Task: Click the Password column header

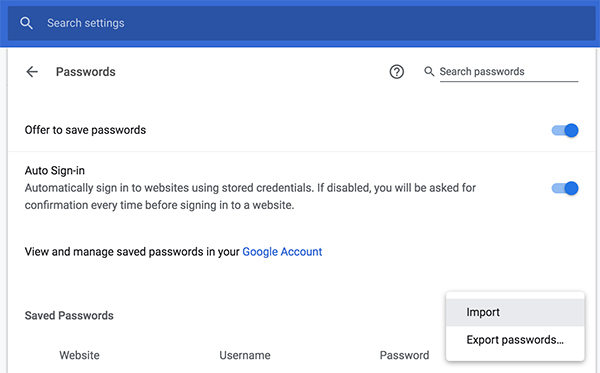Action: (404, 355)
